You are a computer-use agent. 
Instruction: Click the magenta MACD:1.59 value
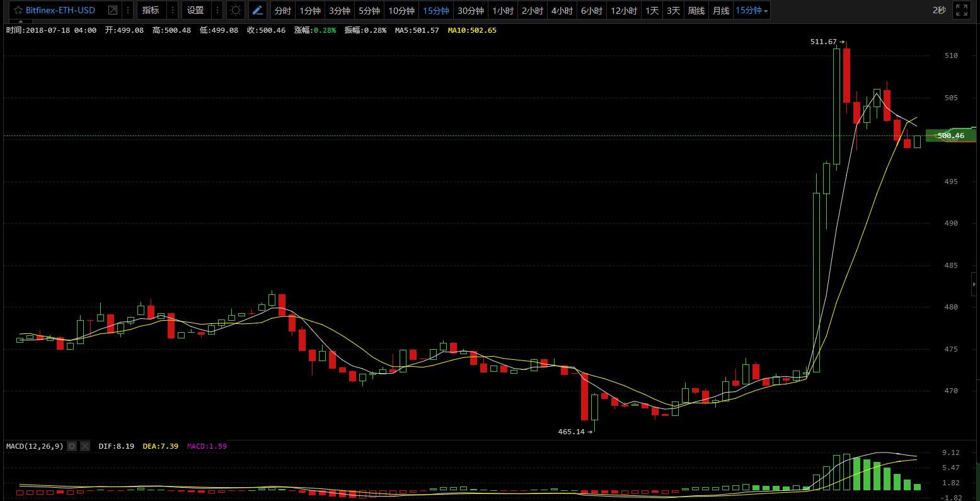(207, 446)
